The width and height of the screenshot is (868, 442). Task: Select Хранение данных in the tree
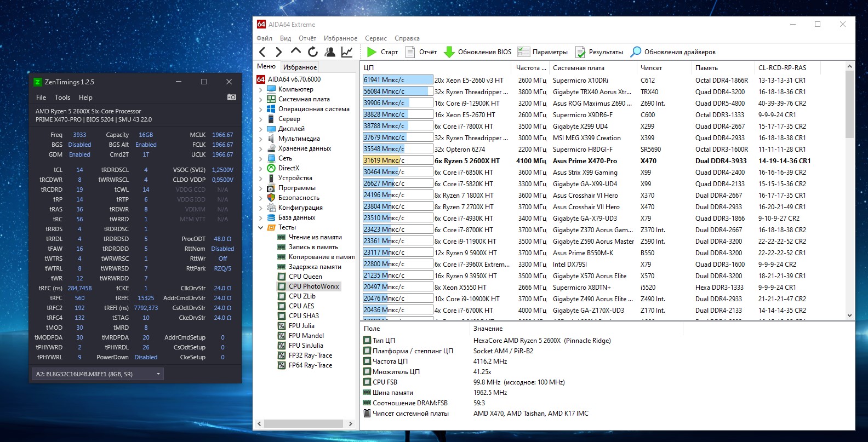tap(305, 148)
